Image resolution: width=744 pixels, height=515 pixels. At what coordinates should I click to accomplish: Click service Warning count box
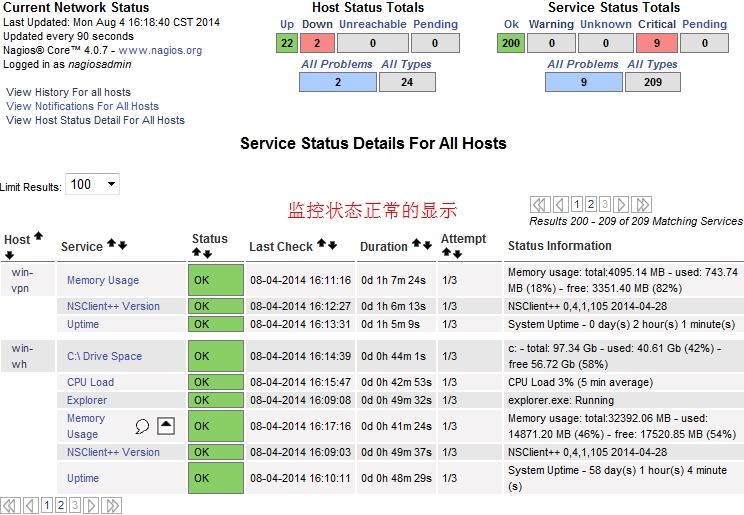551,43
